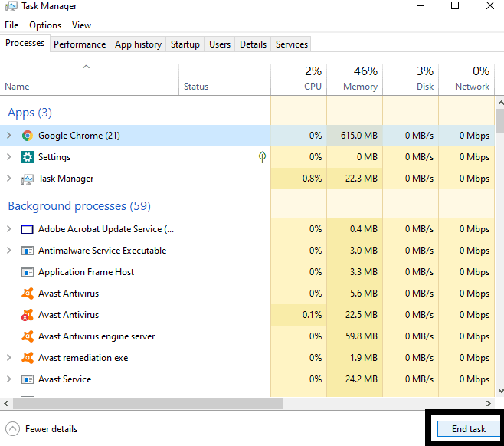Sort by the Name column header
The image size is (504, 446).
(90, 79)
